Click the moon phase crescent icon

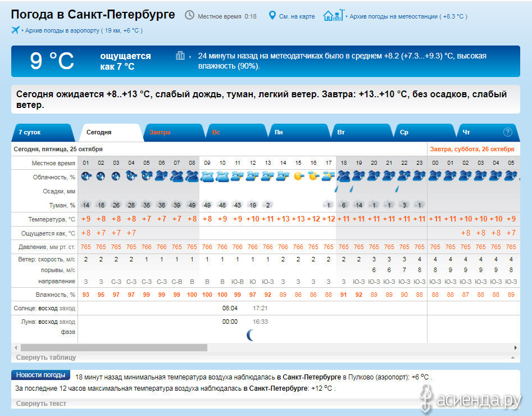pos(251,335)
